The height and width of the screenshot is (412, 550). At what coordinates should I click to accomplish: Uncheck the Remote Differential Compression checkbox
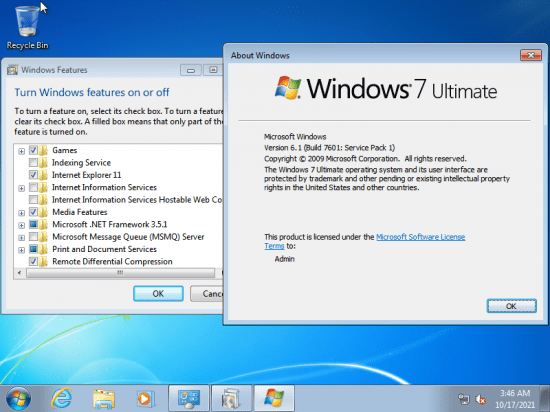tap(33, 262)
